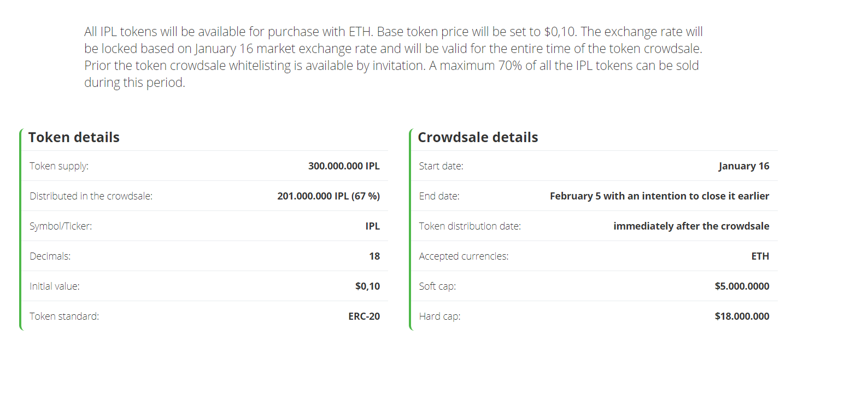
Task: Click the Start date January 16 value
Action: click(744, 166)
